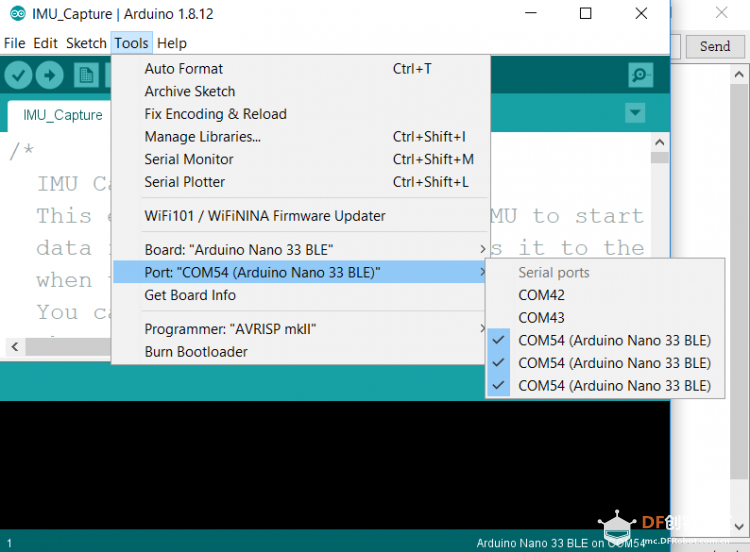Click the "Serial ports" header label
The height and width of the screenshot is (552, 750).
(x=554, y=272)
